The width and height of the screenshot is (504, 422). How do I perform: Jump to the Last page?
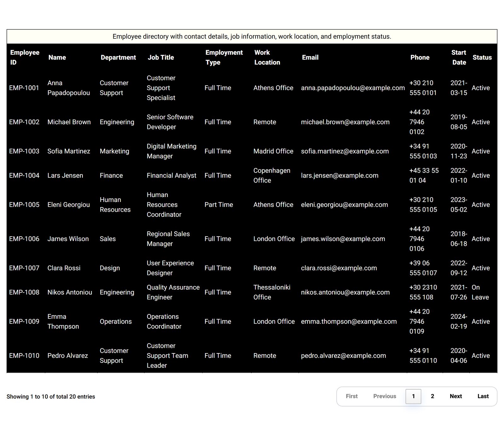tap(483, 396)
